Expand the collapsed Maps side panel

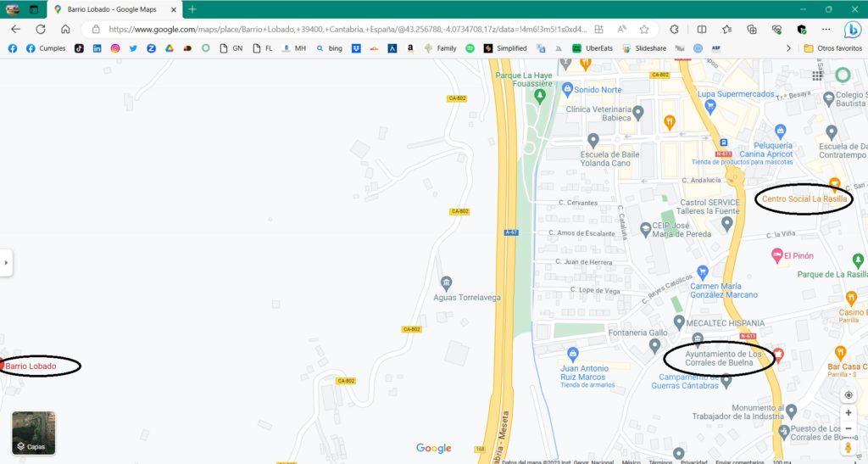[x=6, y=262]
